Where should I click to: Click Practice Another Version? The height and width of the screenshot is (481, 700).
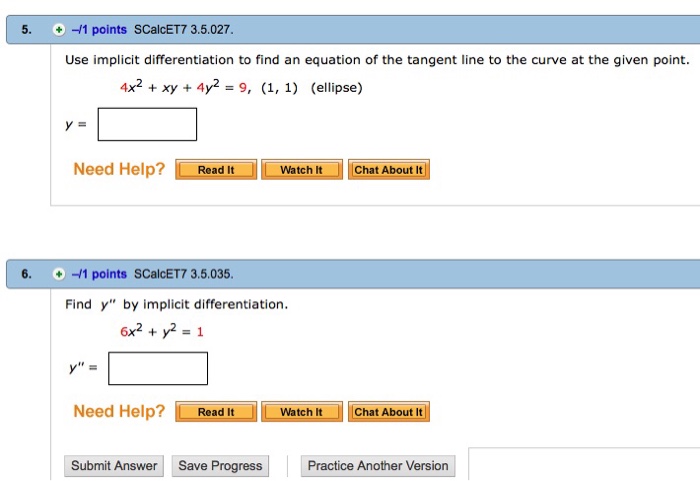(x=378, y=466)
